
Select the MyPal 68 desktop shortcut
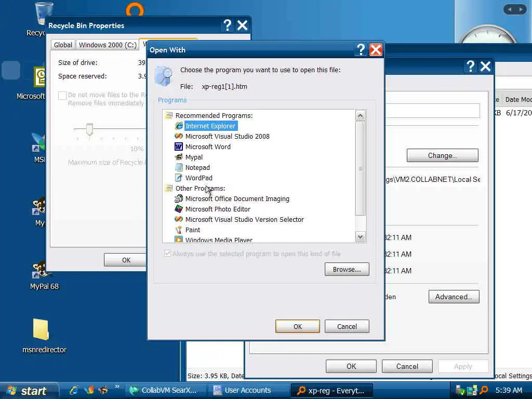pos(41,270)
